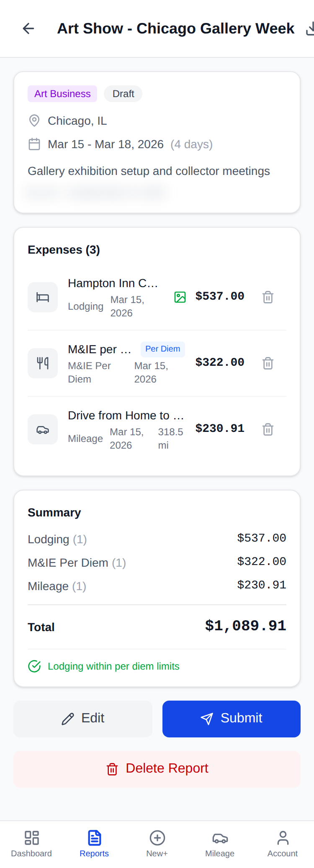Delete the Hampton Inn lodging expense
The width and height of the screenshot is (314, 868).
tap(268, 297)
